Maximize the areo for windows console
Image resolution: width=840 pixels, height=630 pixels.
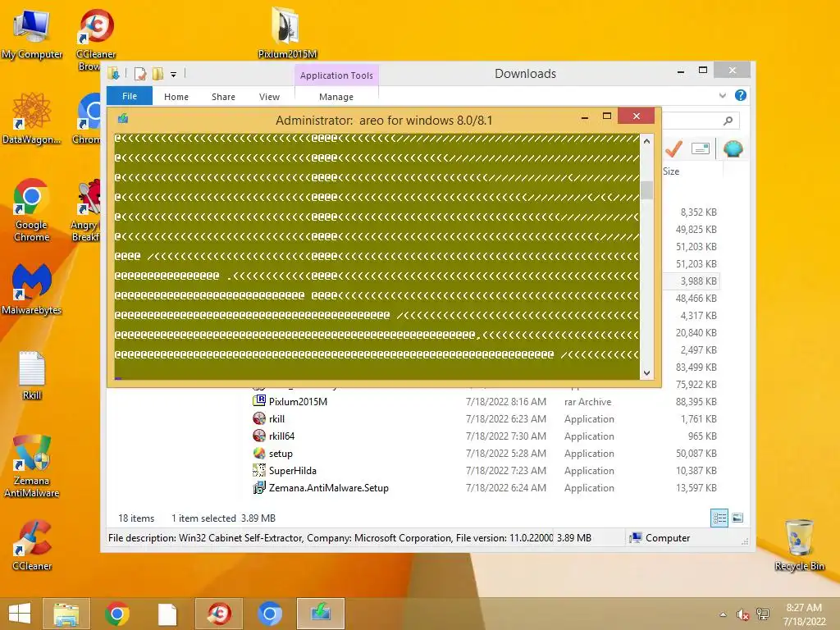pyautogui.click(x=607, y=116)
